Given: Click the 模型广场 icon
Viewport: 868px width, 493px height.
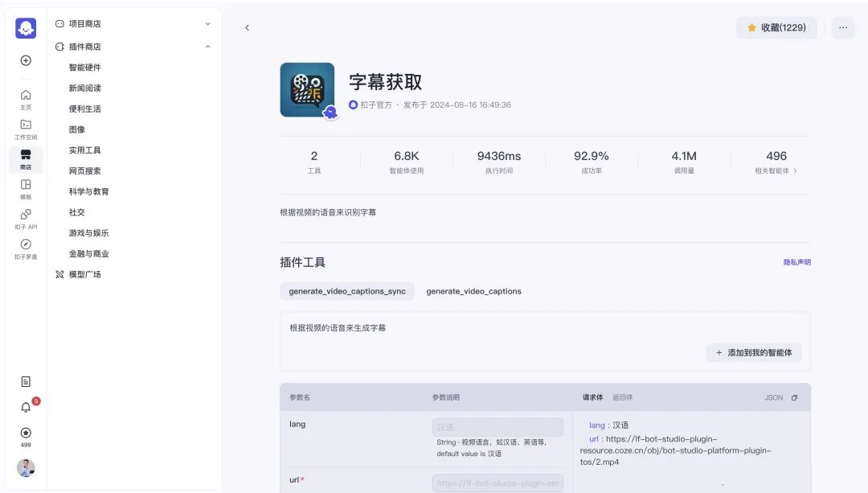Looking at the screenshot, I should [59, 274].
